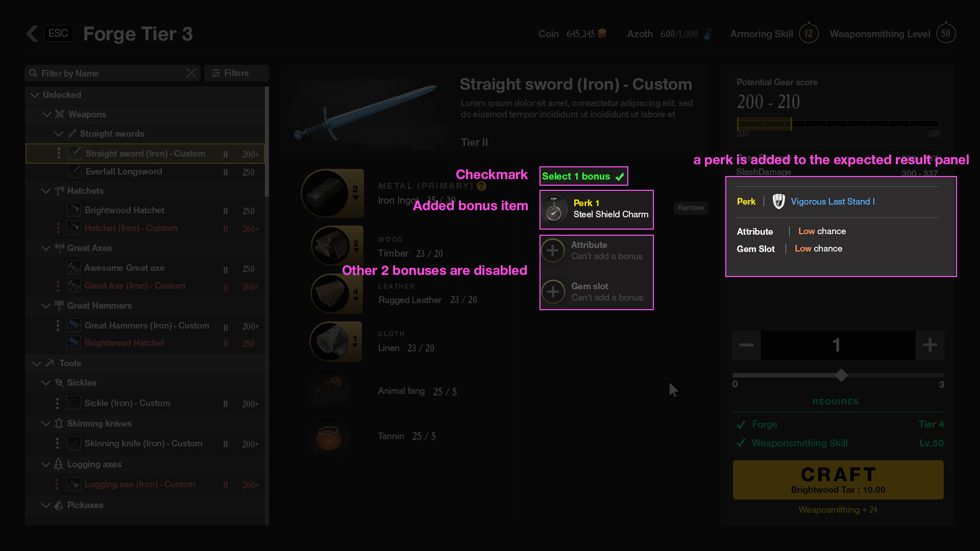Select Everfall Longsword recipe

coord(124,172)
